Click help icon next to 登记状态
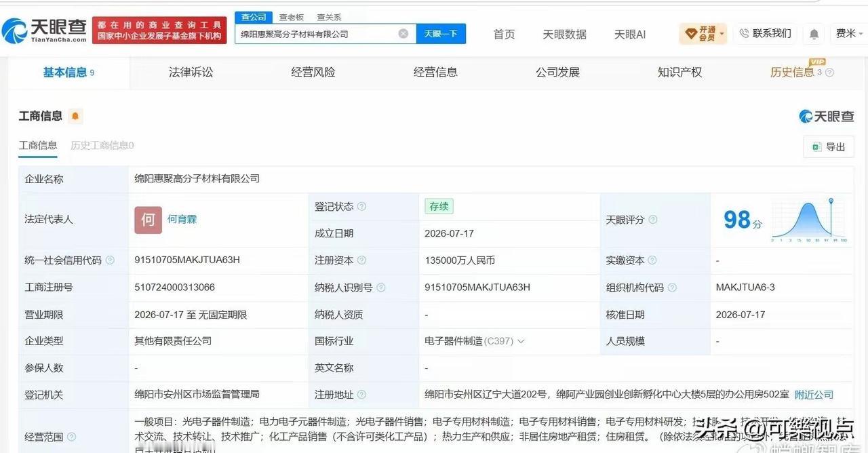 (x=362, y=206)
